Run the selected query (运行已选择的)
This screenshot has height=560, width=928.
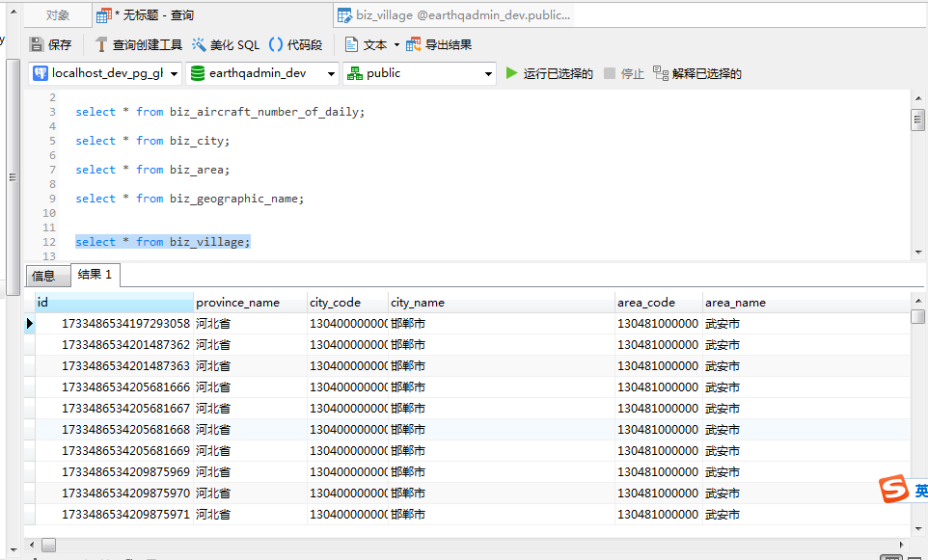pos(549,73)
